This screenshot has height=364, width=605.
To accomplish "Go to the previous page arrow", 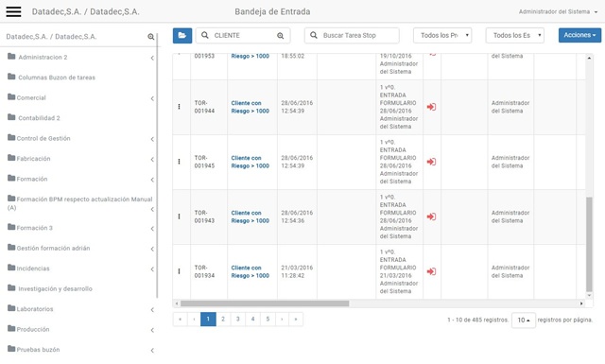I will pyautogui.click(x=194, y=319).
